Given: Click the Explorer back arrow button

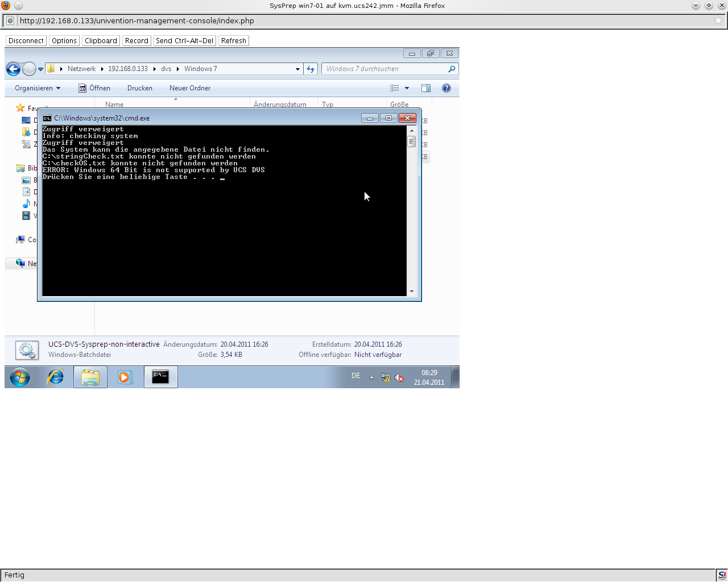Looking at the screenshot, I should click(x=13, y=69).
